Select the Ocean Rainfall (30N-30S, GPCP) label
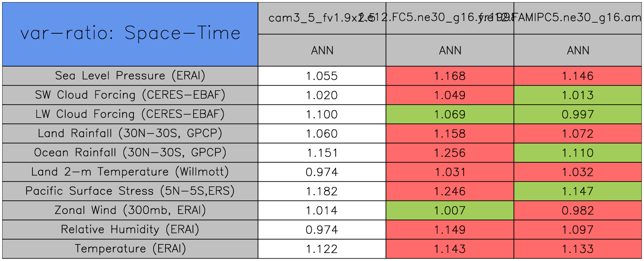The width and height of the screenshot is (644, 261). point(130,153)
